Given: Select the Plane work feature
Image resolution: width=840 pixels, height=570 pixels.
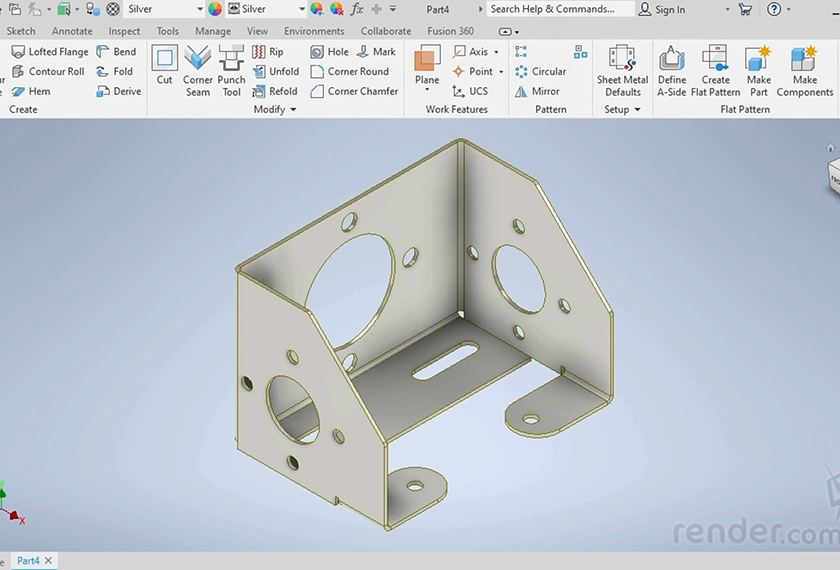Looking at the screenshot, I should pyautogui.click(x=427, y=62).
